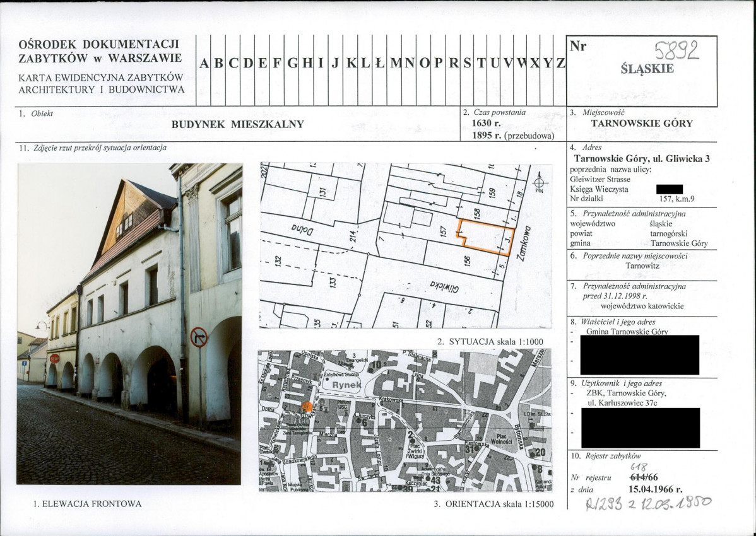Click the front elevation photograph
756x536 pixels.
129,323
